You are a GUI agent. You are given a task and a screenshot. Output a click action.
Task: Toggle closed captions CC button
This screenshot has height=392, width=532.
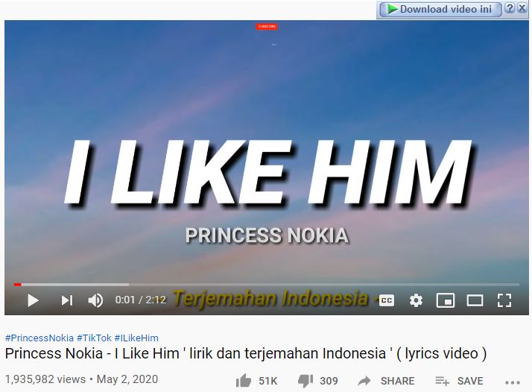(387, 300)
